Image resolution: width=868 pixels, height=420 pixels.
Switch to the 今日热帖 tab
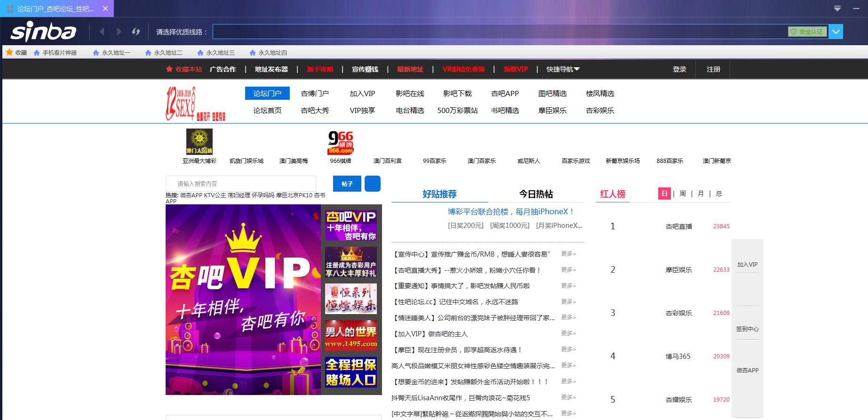[x=536, y=194]
